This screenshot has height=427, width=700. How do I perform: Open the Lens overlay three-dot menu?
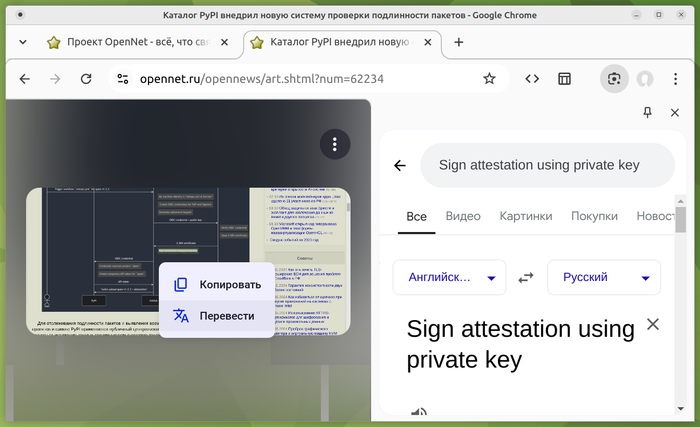(x=335, y=144)
